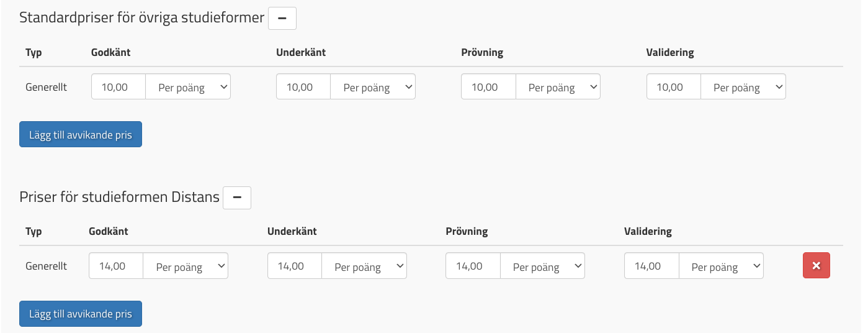
Task: Click Godkänt price field showing 10,00
Action: [119, 87]
